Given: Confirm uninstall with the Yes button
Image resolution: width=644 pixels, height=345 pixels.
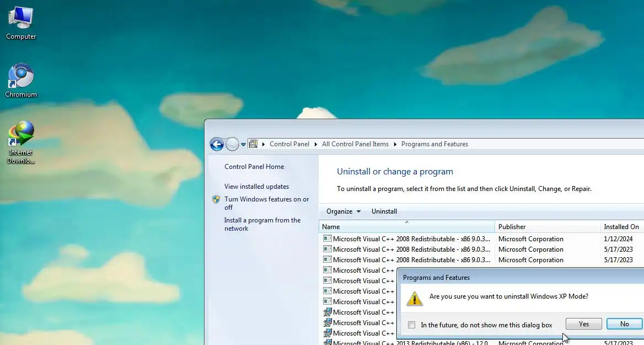Looking at the screenshot, I should coord(583,324).
